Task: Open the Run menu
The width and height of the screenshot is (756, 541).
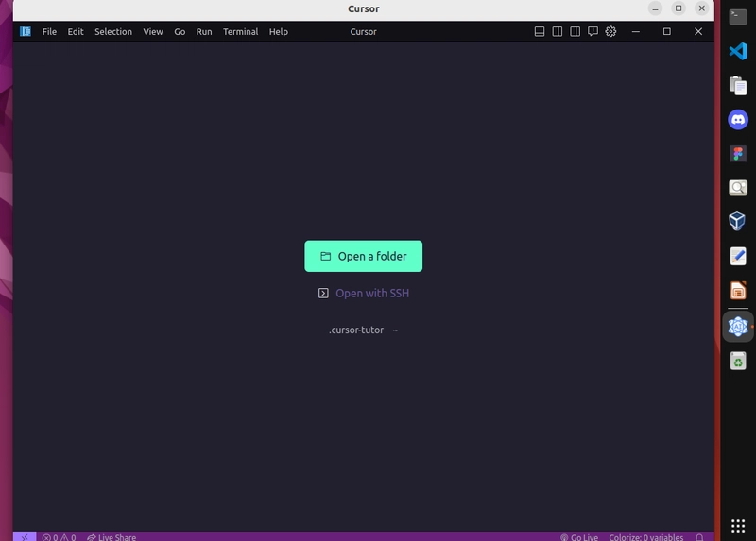Action: pyautogui.click(x=204, y=31)
